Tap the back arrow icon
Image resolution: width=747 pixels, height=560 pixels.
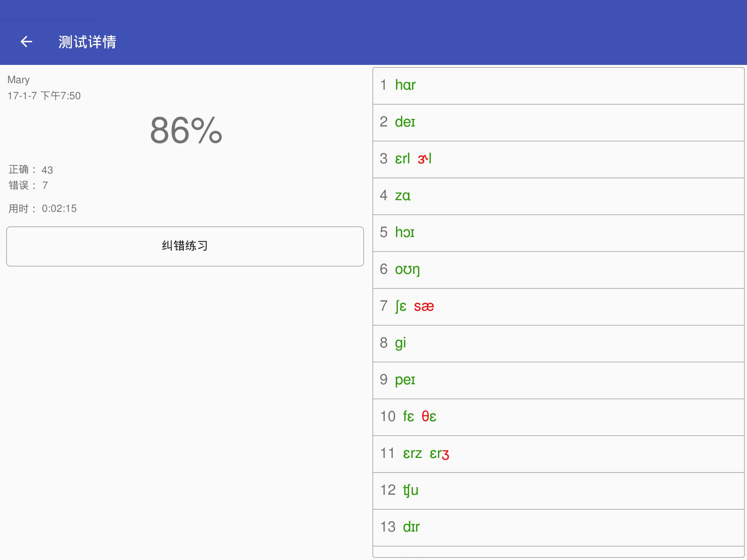pos(26,42)
